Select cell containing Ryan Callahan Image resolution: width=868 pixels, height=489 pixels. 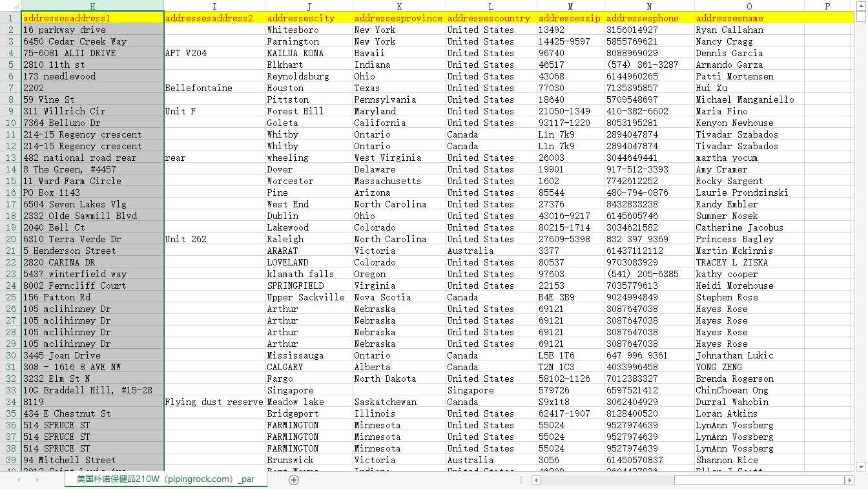coord(749,30)
